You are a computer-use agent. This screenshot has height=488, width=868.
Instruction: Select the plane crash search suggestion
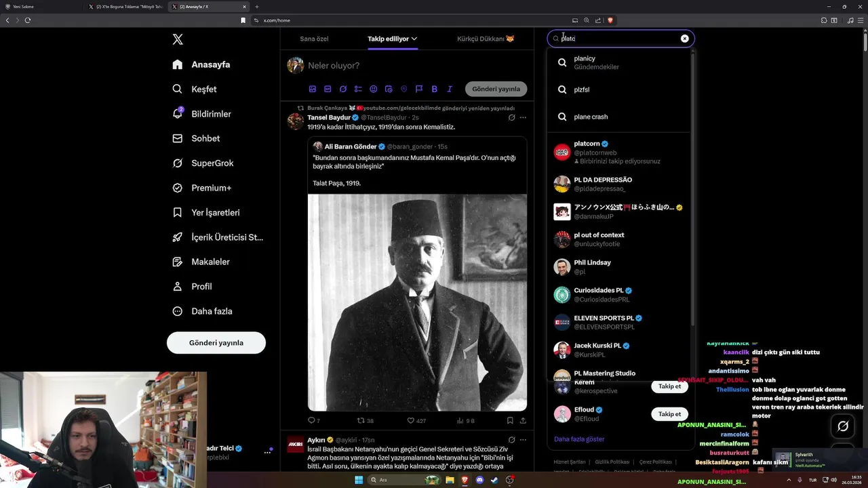(x=619, y=117)
